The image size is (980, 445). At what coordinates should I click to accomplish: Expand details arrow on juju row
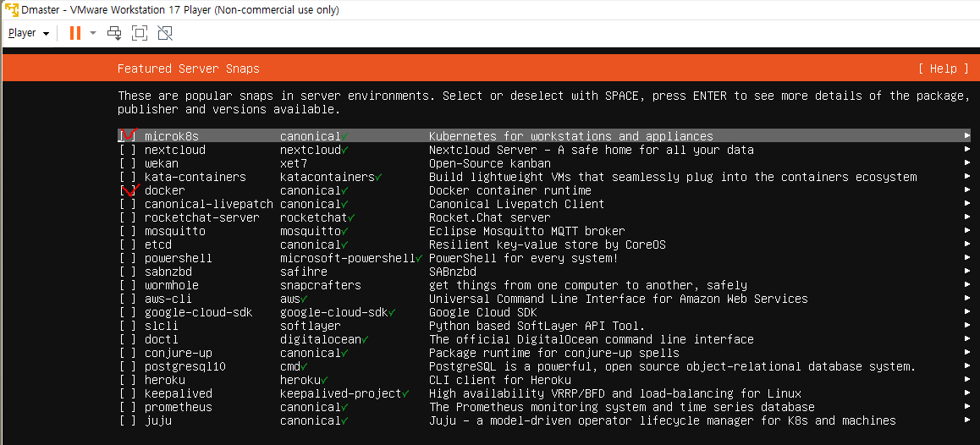coord(966,420)
